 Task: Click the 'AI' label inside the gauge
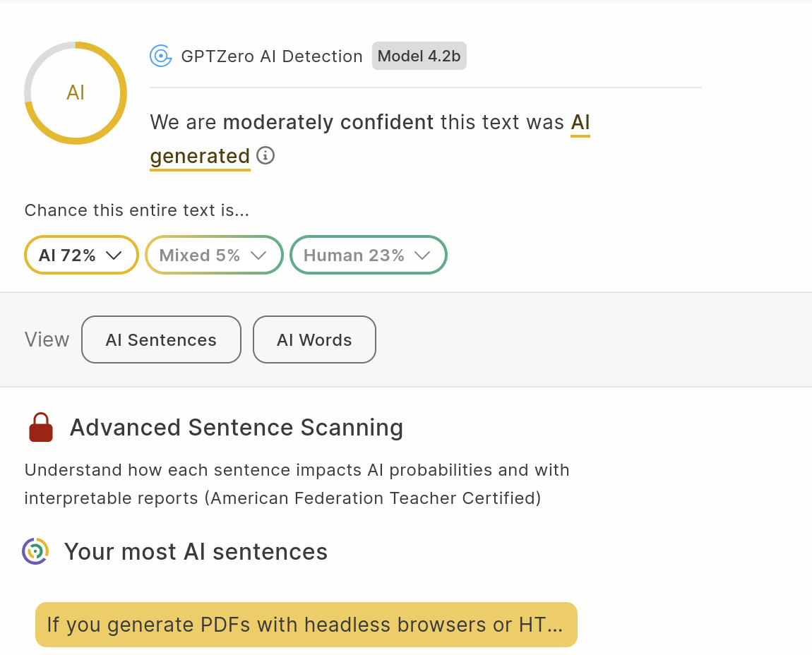click(76, 93)
